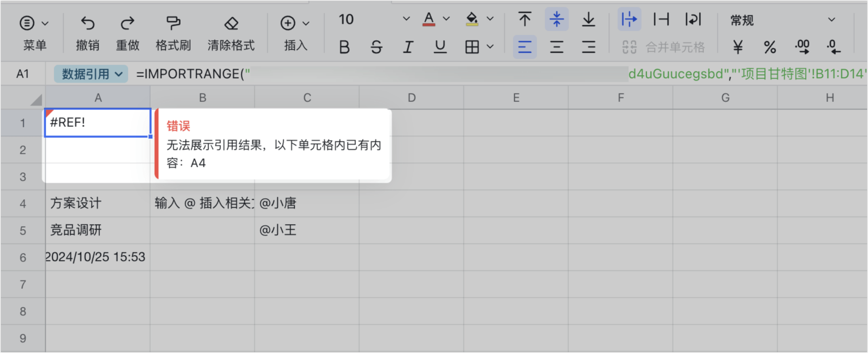
Task: Click the undo (撤销) icon
Action: [88, 23]
